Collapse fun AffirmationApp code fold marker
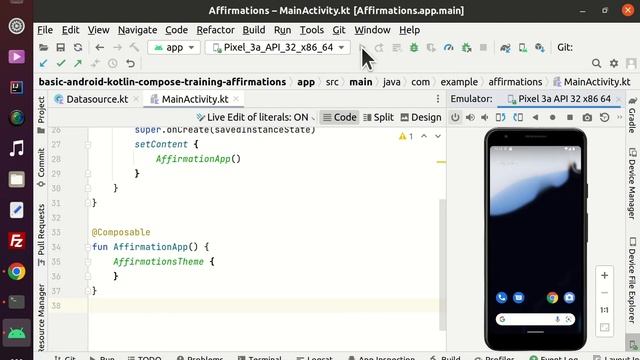This screenshot has width=640, height=360. [x=87, y=247]
